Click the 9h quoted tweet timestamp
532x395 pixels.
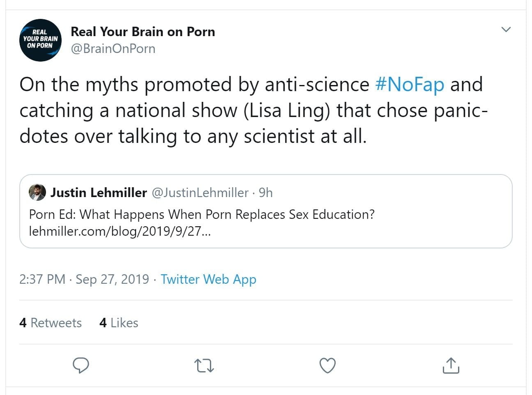coord(266,193)
